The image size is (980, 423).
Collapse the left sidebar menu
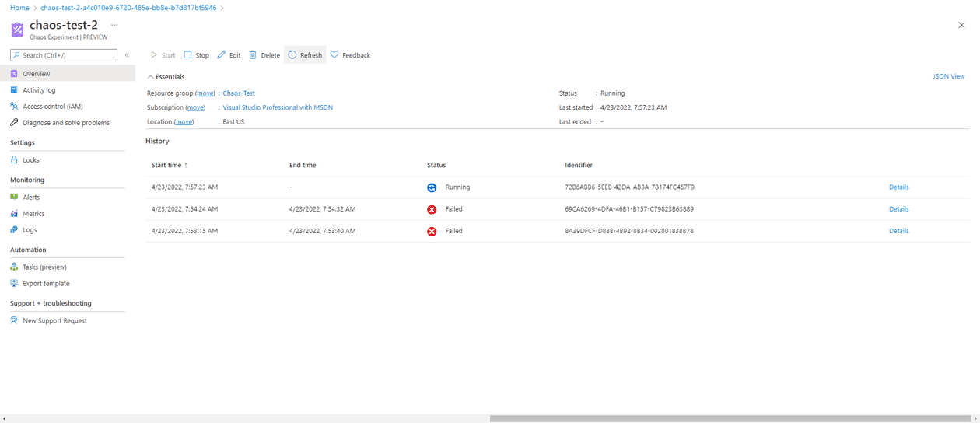(x=128, y=55)
